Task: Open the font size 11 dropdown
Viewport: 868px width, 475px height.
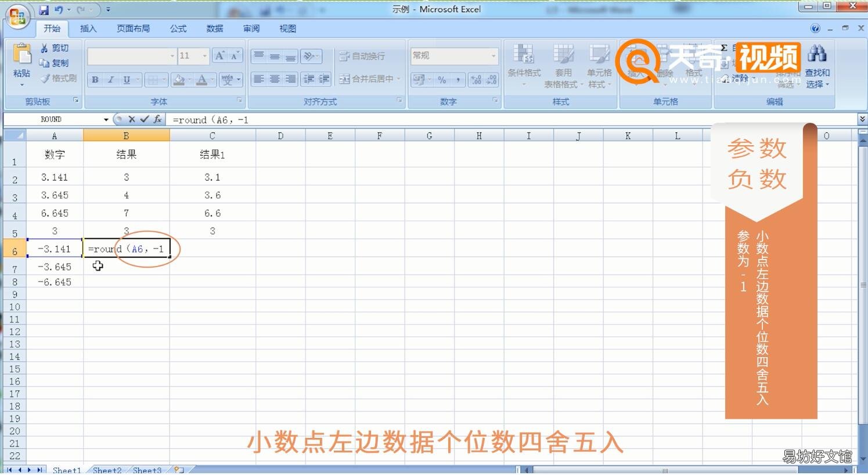Action: click(205, 56)
